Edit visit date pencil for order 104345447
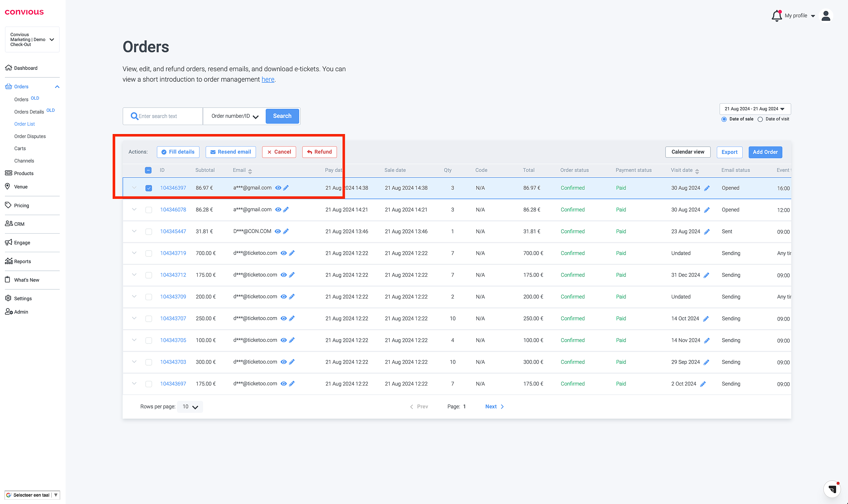Image resolution: width=848 pixels, height=504 pixels. [707, 232]
